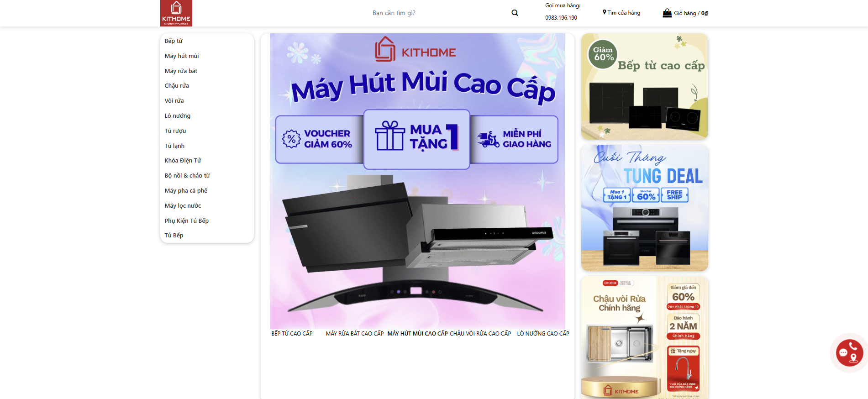This screenshot has width=868, height=399.
Task: Open the 'Bếp từ cao cấp' promo banner
Action: point(644,87)
